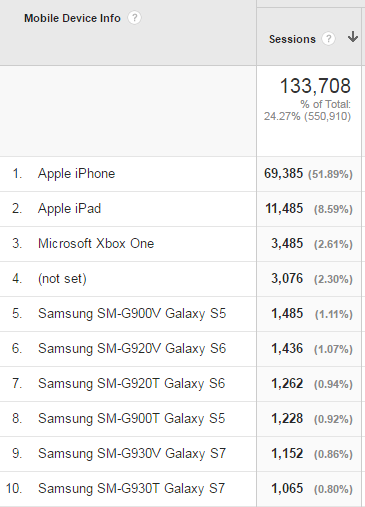Image resolution: width=365 pixels, height=507 pixels.
Task: Select the Mobile Device Info column header
Action: pyautogui.click(x=72, y=18)
